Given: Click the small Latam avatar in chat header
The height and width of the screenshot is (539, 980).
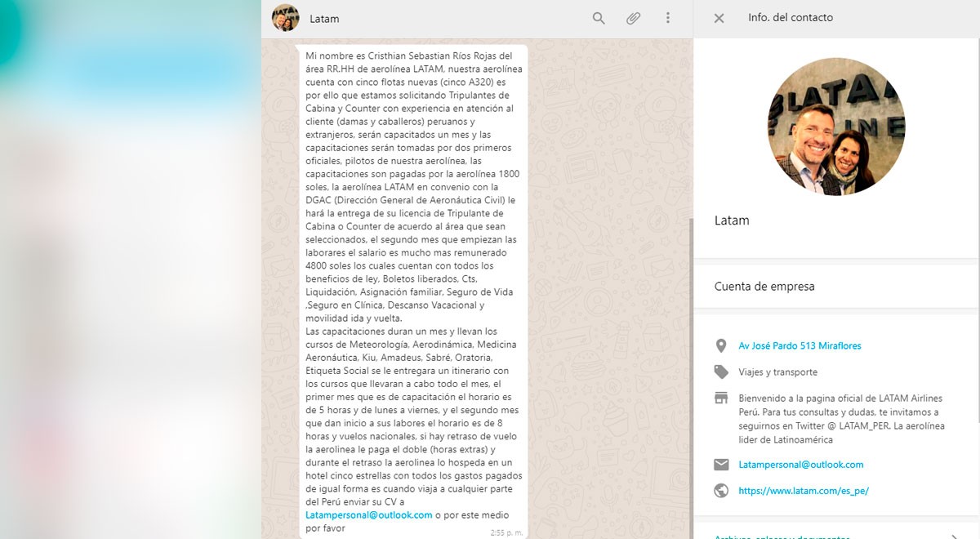Looking at the screenshot, I should [x=286, y=18].
